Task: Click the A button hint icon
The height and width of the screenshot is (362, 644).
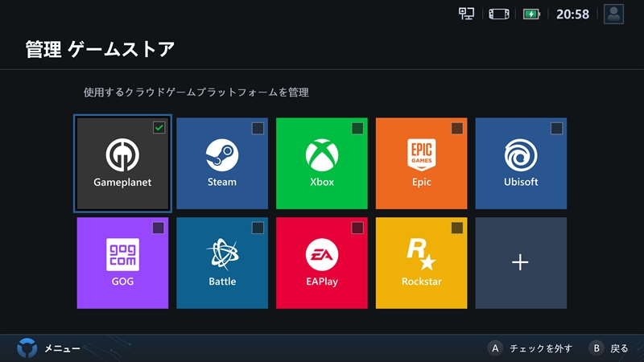Action: [495, 348]
